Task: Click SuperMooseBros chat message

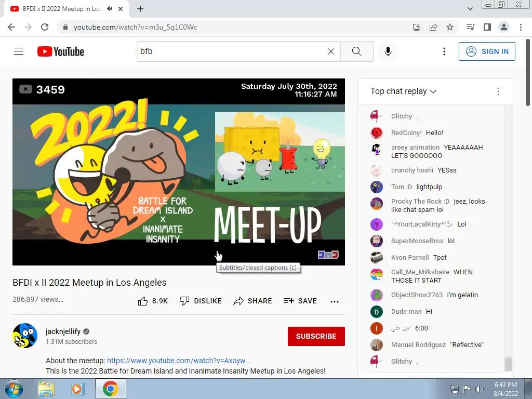Action: point(436,241)
